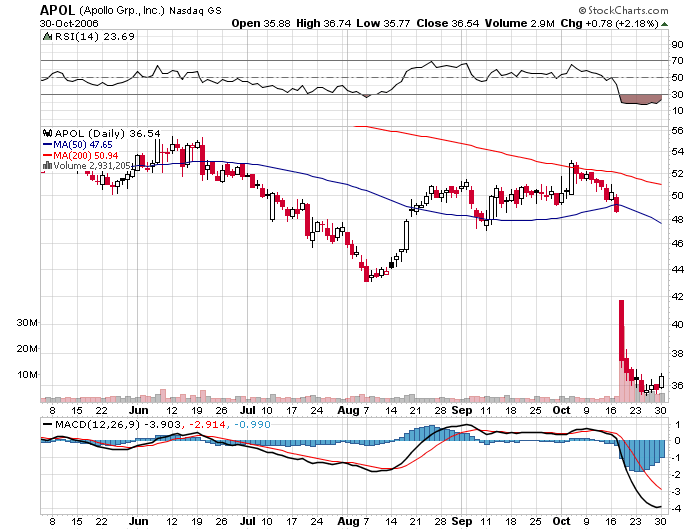Click the Close 36.54 value

point(448,23)
